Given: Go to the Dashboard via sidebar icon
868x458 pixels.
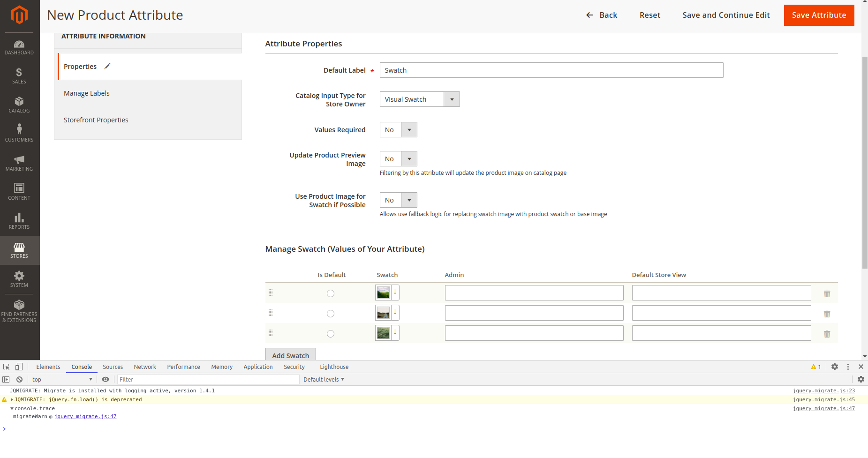Looking at the screenshot, I should pyautogui.click(x=19, y=46).
